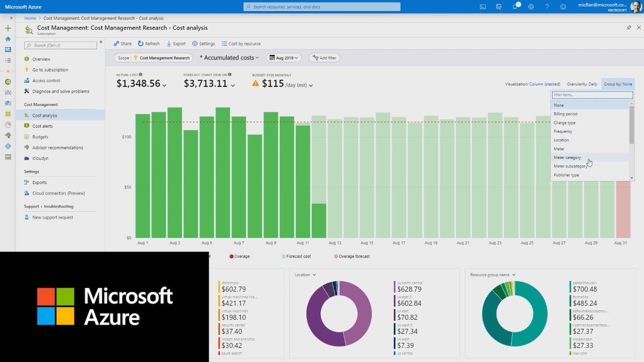Select None in the Group by list
644x362 pixels.
click(590, 105)
